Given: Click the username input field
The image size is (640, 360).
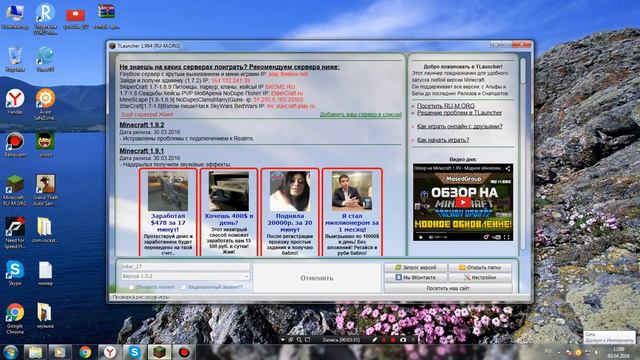Looking at the screenshot, I should point(185,266).
